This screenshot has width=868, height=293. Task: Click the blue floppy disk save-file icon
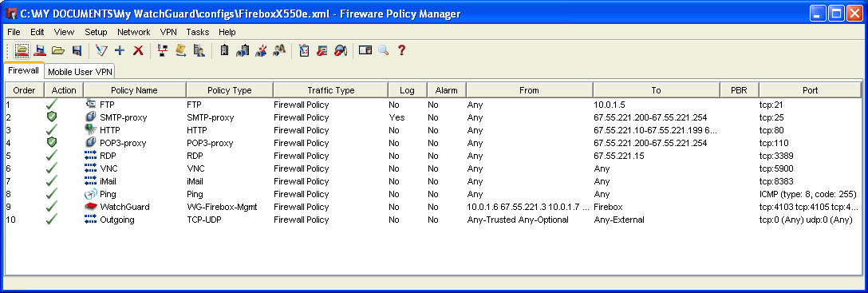[77, 50]
